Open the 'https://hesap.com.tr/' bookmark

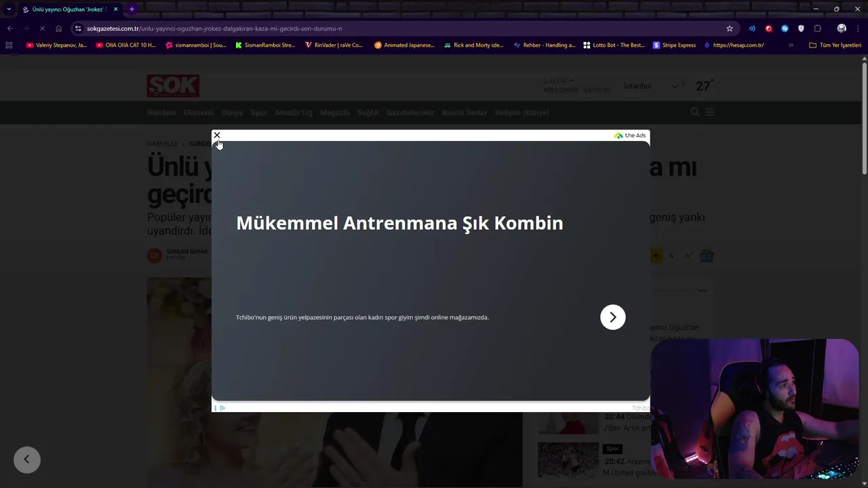tap(734, 45)
